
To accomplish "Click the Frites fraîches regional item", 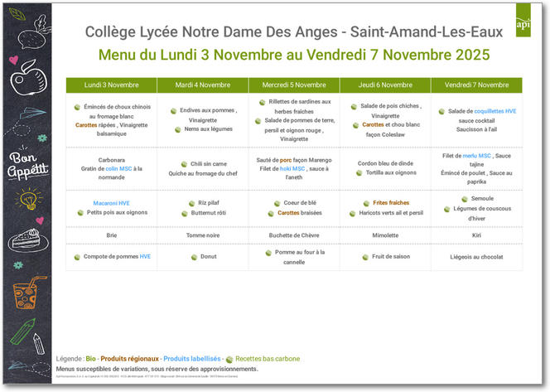I will (x=385, y=203).
